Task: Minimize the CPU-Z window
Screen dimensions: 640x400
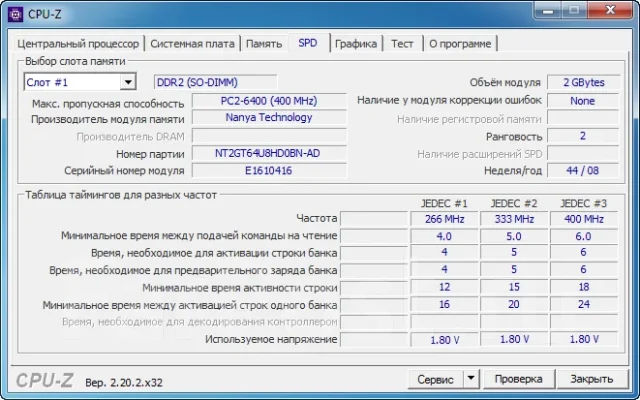Action: pos(548,10)
